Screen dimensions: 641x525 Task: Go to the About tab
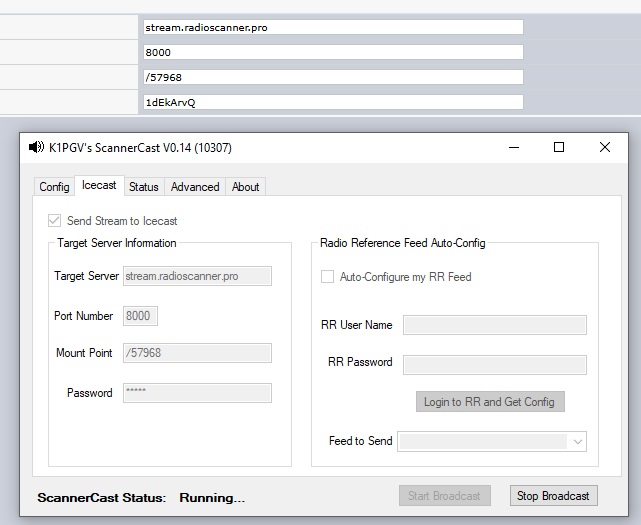tap(245, 187)
